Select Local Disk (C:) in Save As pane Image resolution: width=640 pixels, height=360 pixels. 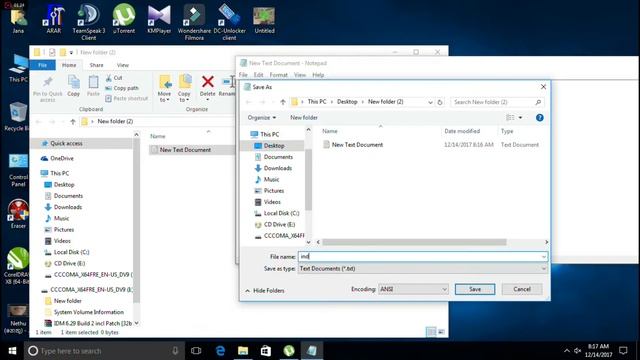click(x=281, y=213)
